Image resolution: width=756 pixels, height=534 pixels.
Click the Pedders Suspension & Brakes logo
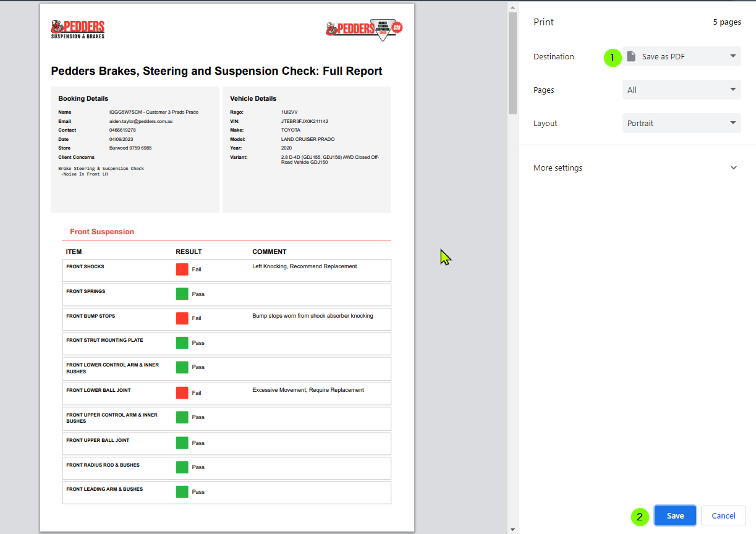tap(78, 29)
